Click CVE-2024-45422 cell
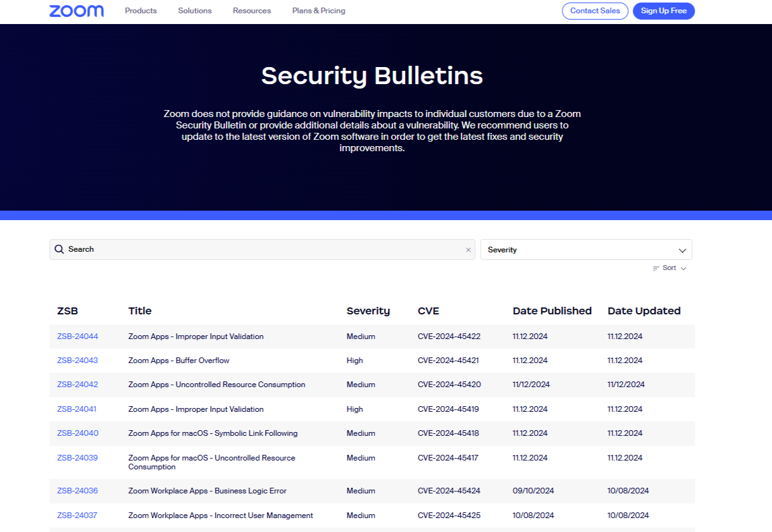This screenshot has width=772, height=532. pyautogui.click(x=449, y=337)
